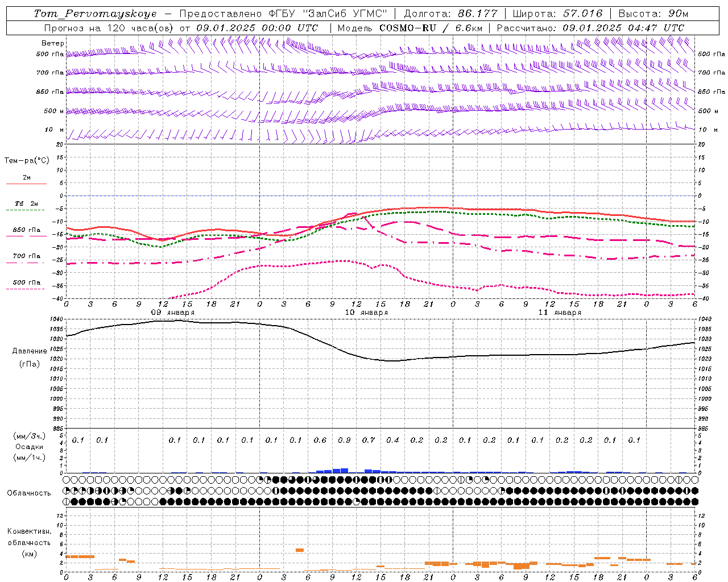The width and height of the screenshot is (728, 582).
Task: Select the elevation text "Высота: 90м"
Action: click(x=653, y=14)
